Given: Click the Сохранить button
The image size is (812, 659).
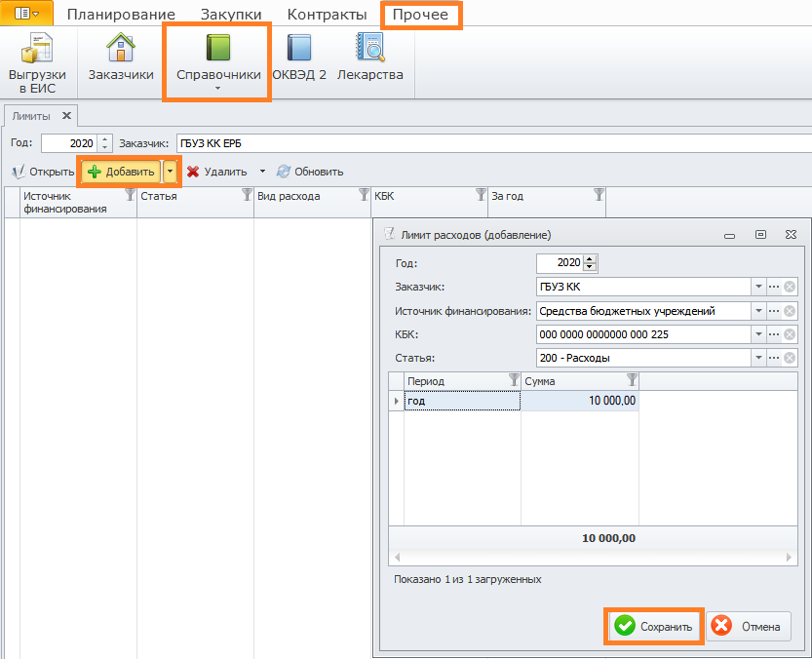Looking at the screenshot, I should (653, 627).
